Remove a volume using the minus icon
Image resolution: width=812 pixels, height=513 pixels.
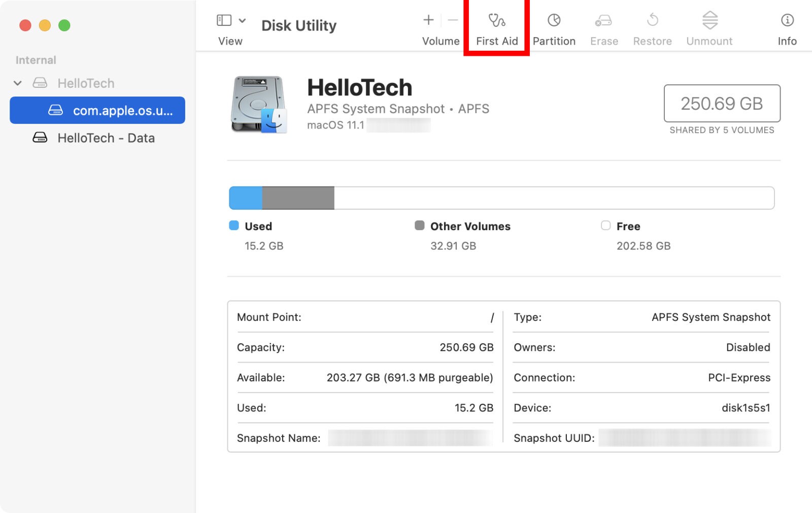pyautogui.click(x=452, y=20)
